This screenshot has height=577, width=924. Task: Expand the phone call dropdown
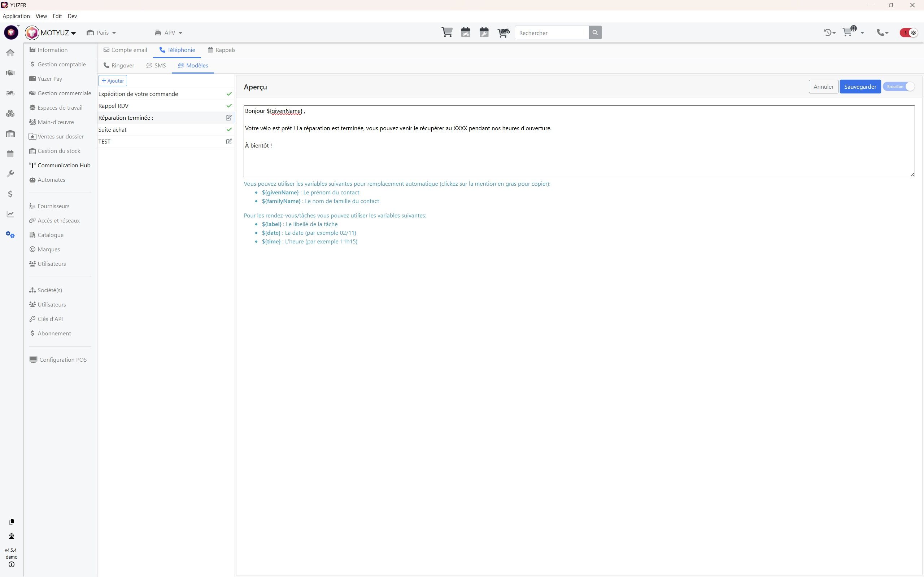coord(882,33)
